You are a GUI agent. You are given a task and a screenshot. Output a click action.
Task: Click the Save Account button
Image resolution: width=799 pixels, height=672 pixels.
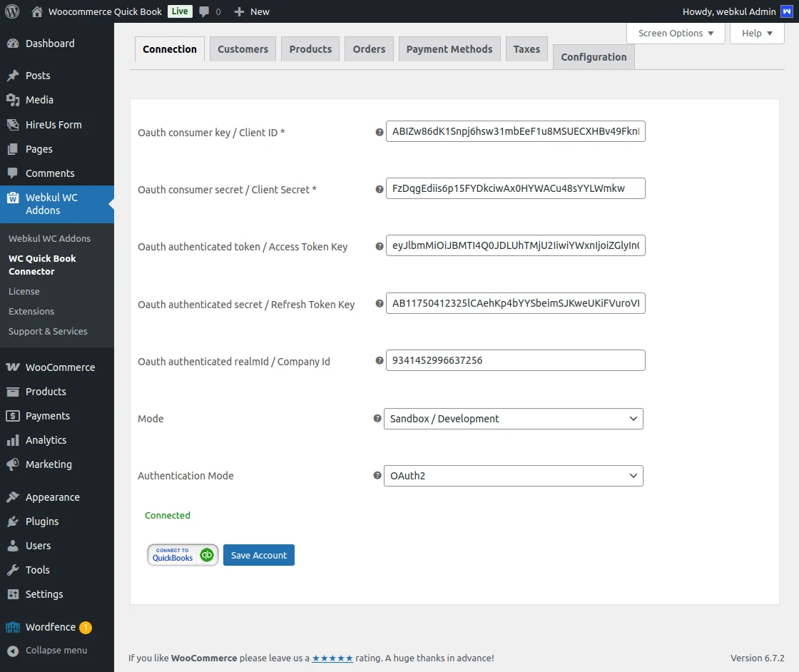coord(258,555)
